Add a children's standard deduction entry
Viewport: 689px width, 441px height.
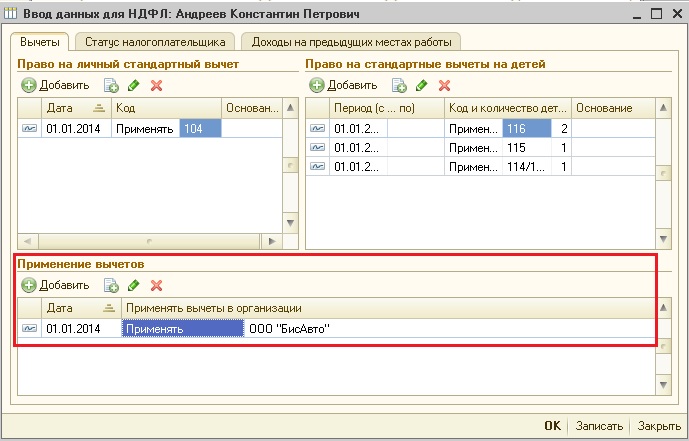point(343,85)
